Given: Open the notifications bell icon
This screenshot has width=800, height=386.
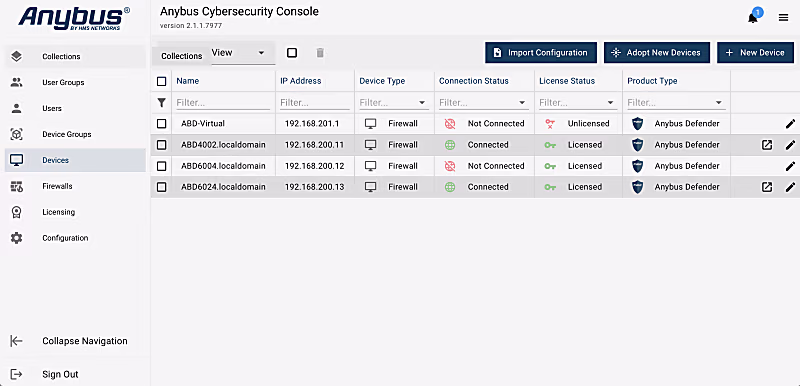Looking at the screenshot, I should 753,18.
